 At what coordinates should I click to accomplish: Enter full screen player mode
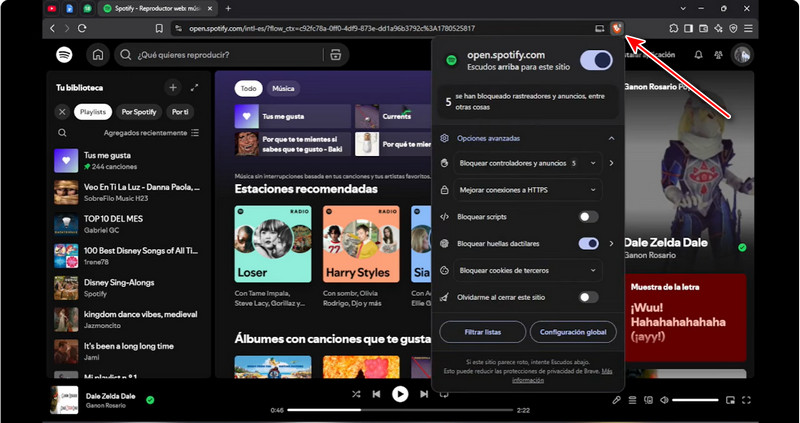(746, 400)
